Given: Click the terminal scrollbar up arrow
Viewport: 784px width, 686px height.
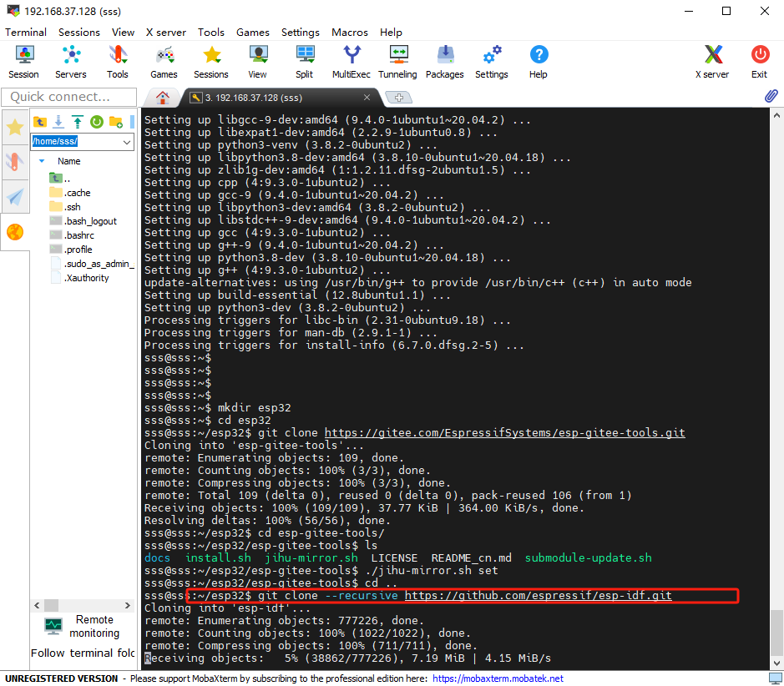Looking at the screenshot, I should pyautogui.click(x=776, y=115).
